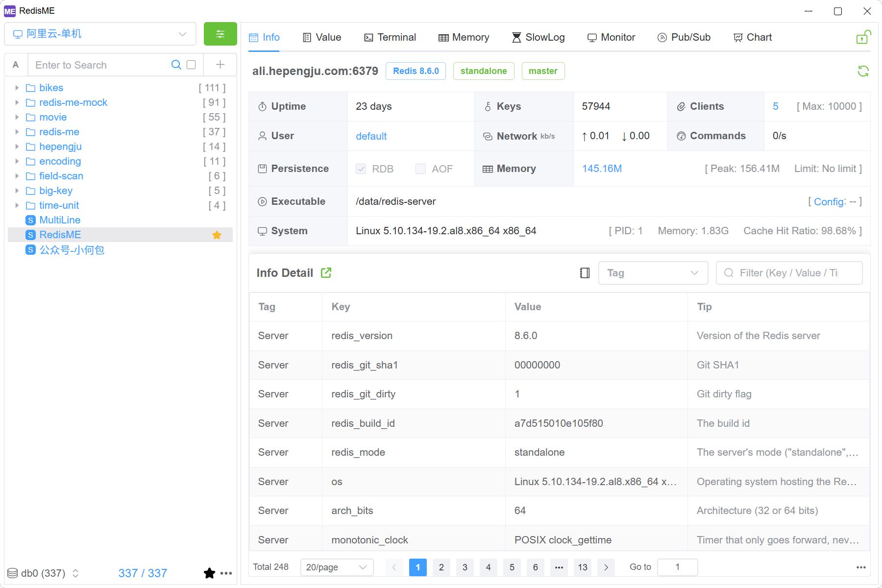The image size is (882, 588).
Task: Open Info Detail in external window icon
Action: tap(326, 273)
